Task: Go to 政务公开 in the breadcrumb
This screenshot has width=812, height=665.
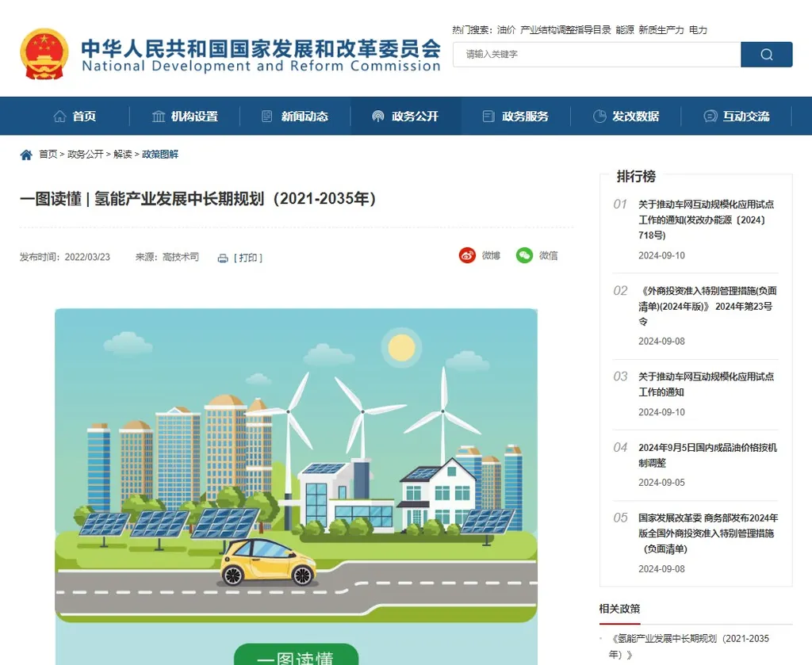Action: point(86,155)
